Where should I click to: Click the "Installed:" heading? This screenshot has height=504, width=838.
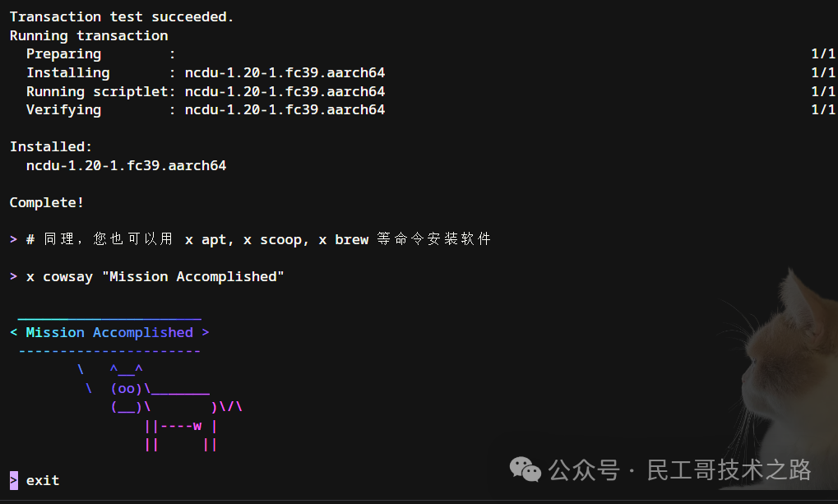coord(51,147)
